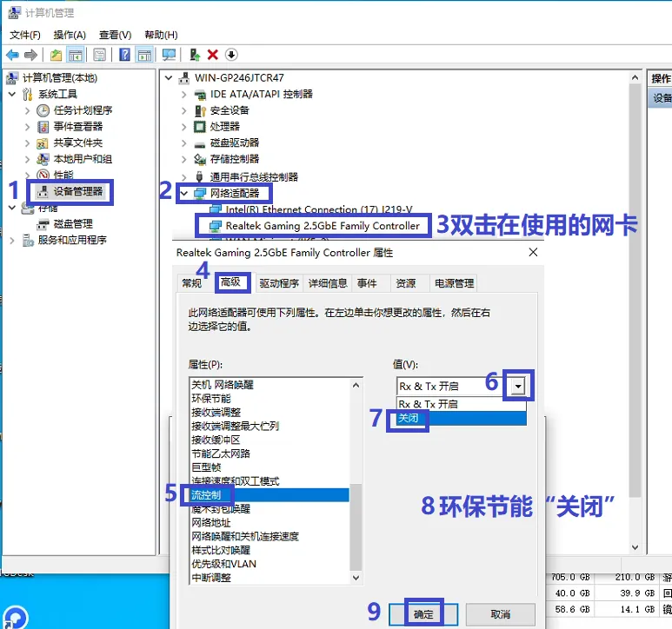Click the Up one level folder icon
672x629 pixels.
coord(57,55)
